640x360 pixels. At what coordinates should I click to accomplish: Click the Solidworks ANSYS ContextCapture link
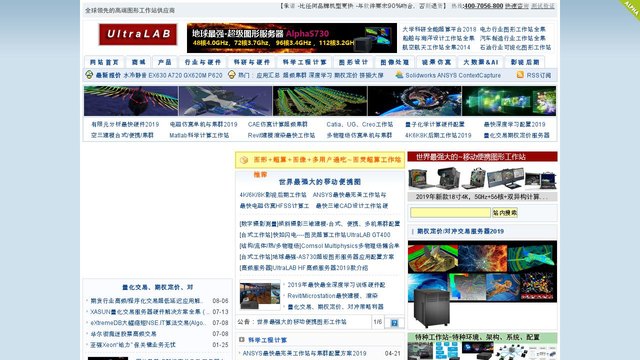453,75
